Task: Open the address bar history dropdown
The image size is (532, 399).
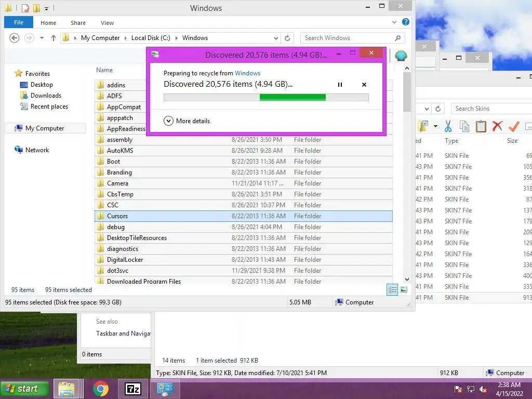Action: point(276,38)
